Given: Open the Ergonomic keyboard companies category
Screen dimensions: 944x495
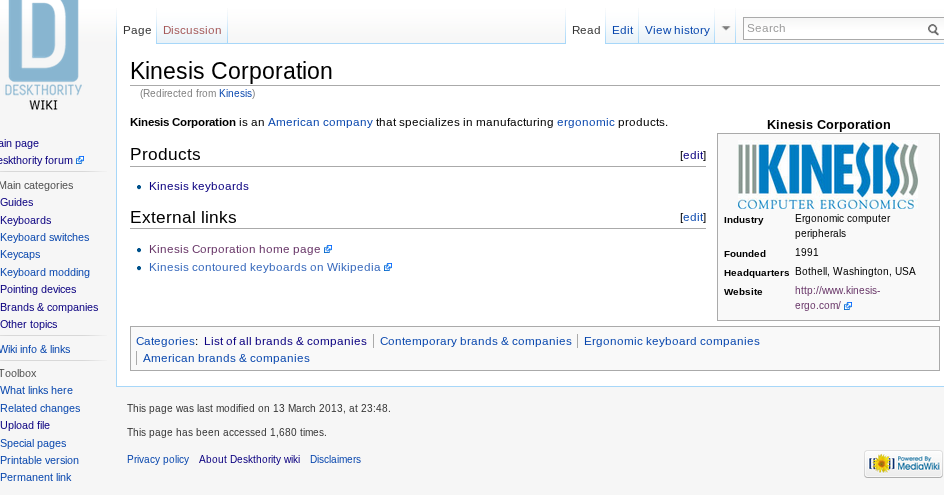Looking at the screenshot, I should pos(671,341).
